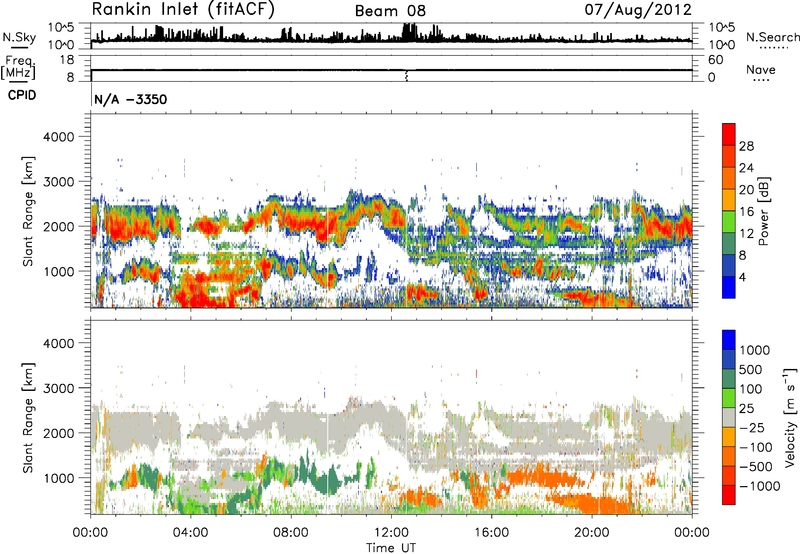
Task: Click the '2000' tick on velocity panel
Action: click(58, 433)
